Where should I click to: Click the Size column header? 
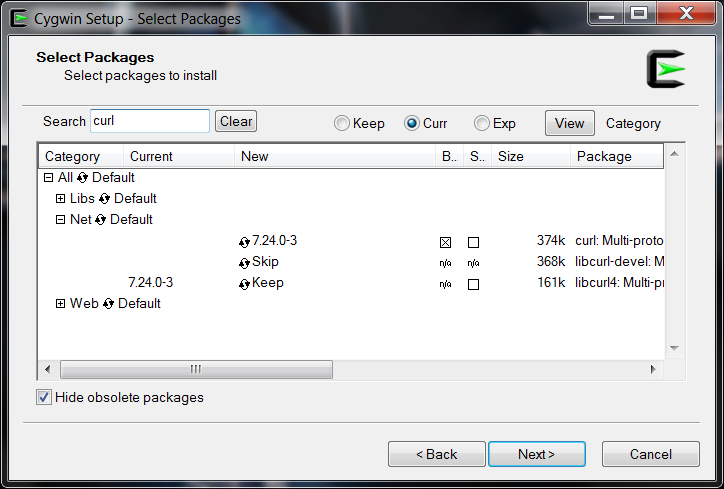(x=531, y=157)
